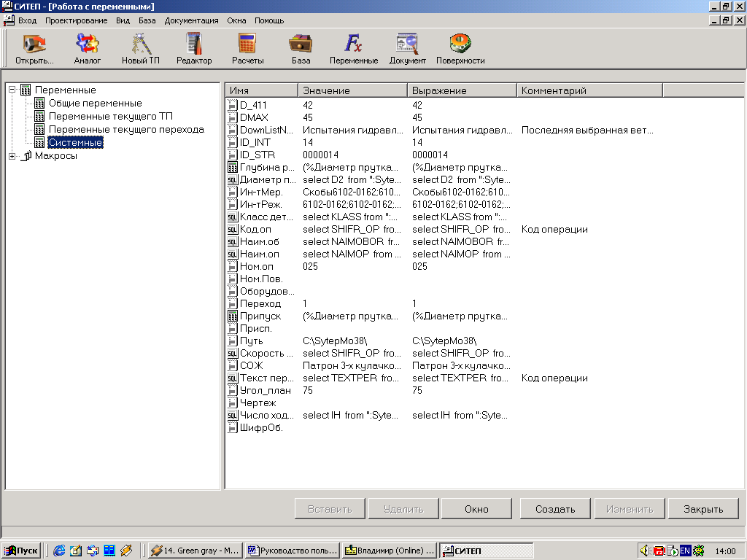Click the Значение column header
747x560 pixels.
pos(352,90)
